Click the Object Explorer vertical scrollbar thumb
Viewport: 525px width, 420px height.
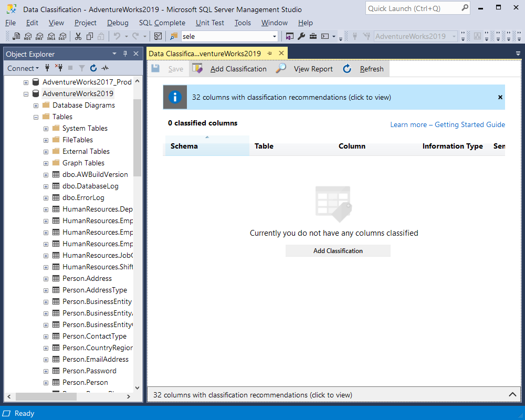coord(137,138)
